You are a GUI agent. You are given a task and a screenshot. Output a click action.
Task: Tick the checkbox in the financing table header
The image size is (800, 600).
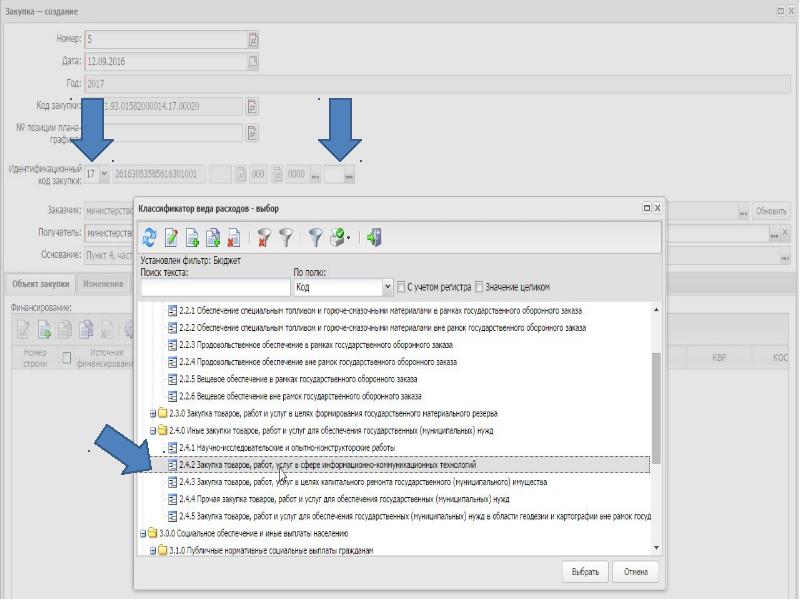pos(66,358)
